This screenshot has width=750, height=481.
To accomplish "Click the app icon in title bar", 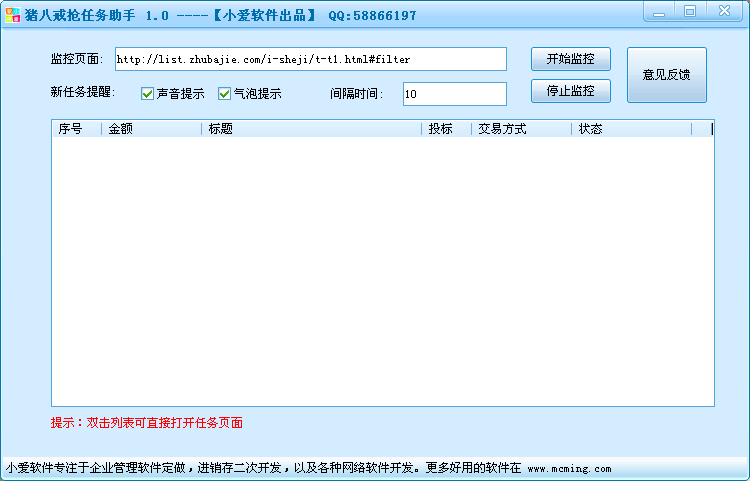I will pyautogui.click(x=13, y=15).
